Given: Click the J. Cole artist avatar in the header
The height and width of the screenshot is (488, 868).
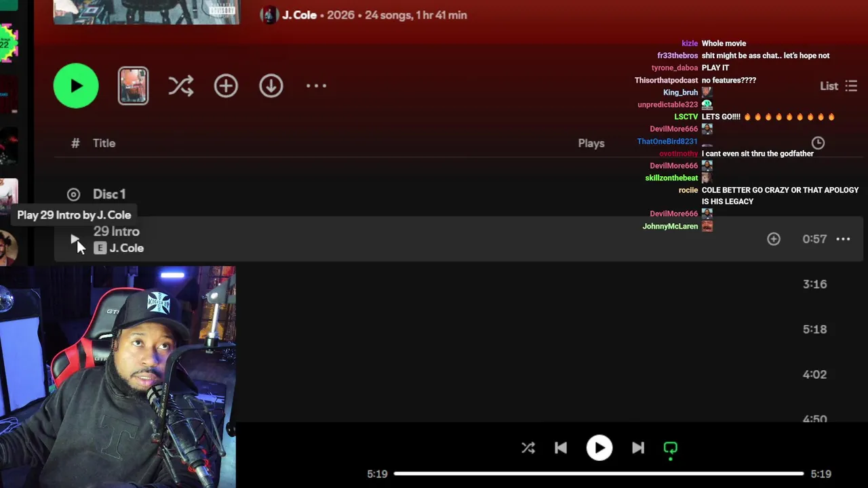Looking at the screenshot, I should pos(269,15).
